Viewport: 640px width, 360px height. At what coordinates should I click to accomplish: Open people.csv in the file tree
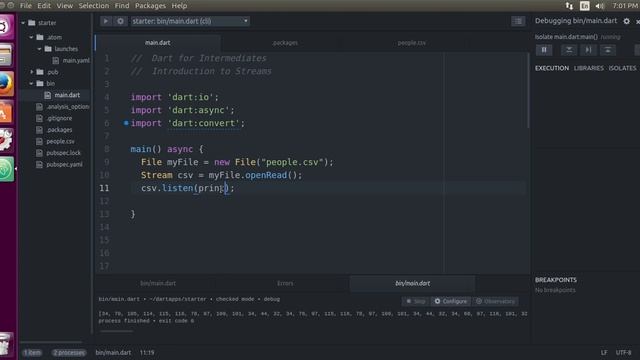click(56, 141)
